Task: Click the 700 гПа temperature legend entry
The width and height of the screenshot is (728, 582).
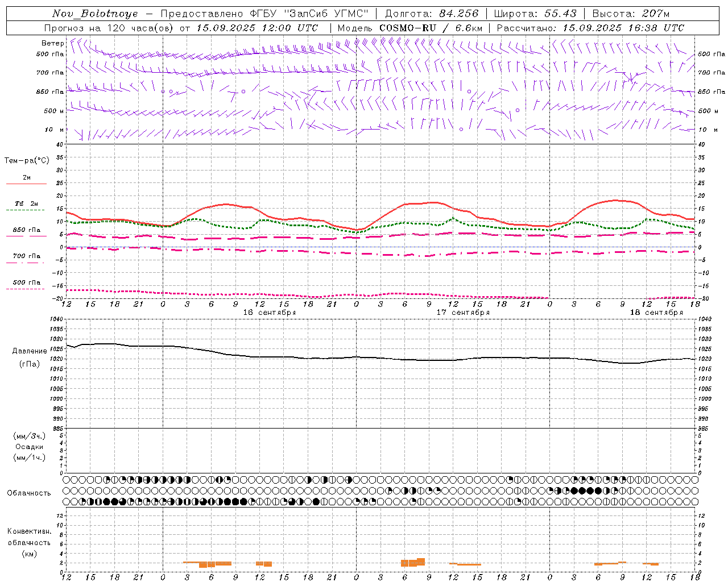Action: click(x=27, y=256)
